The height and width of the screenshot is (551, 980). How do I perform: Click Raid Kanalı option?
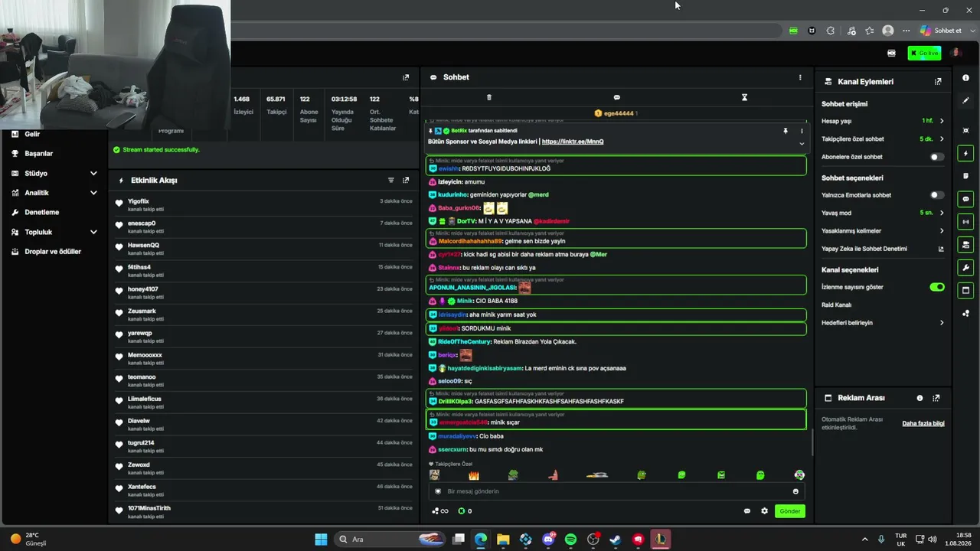pyautogui.click(x=837, y=305)
